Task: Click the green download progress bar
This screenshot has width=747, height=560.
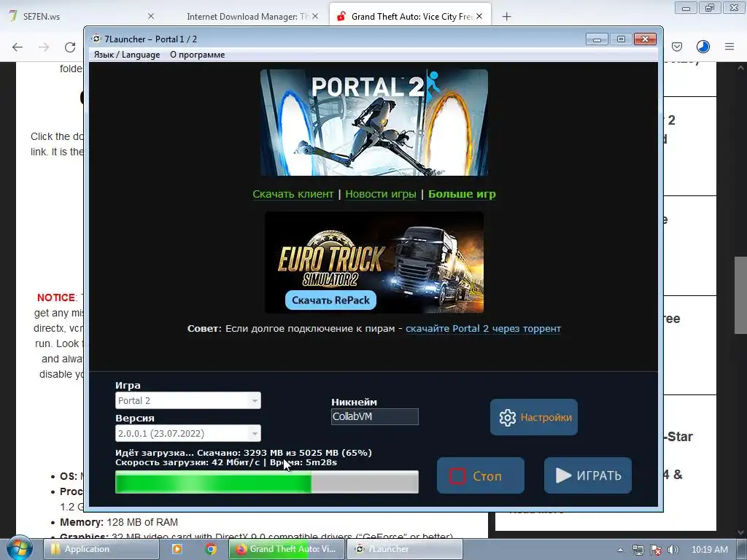Action: (267, 482)
